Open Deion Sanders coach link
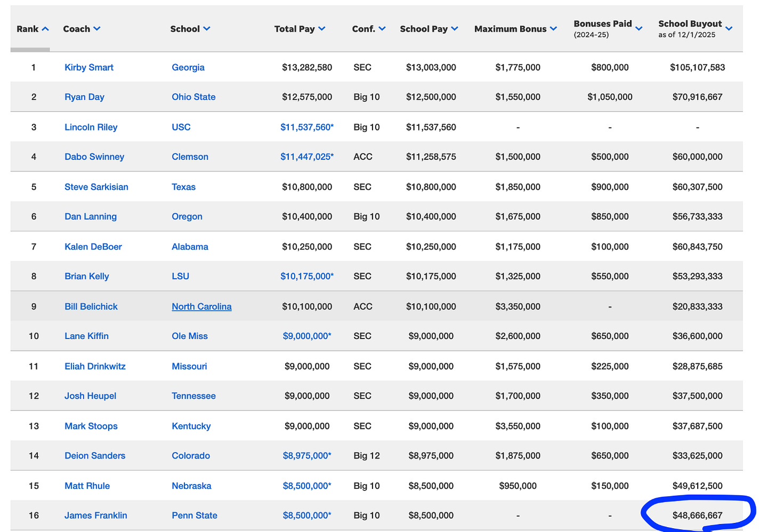Screen dimensions: 776x532 [x=95, y=456]
